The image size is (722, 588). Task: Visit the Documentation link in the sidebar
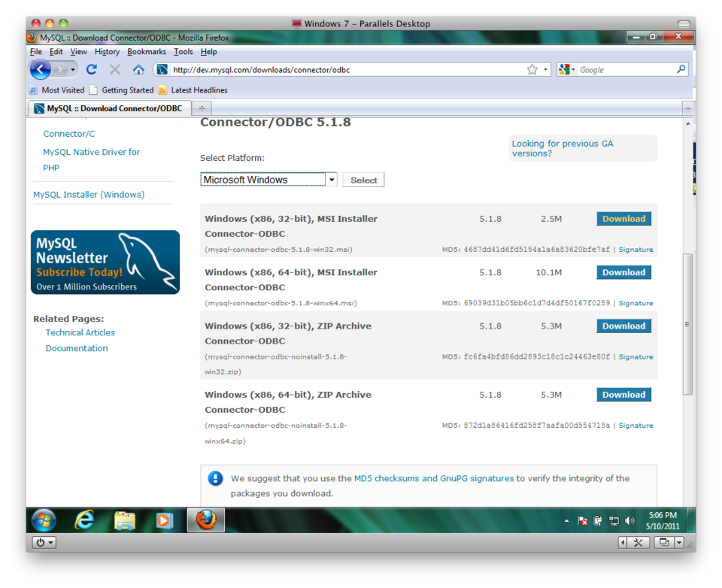click(76, 348)
